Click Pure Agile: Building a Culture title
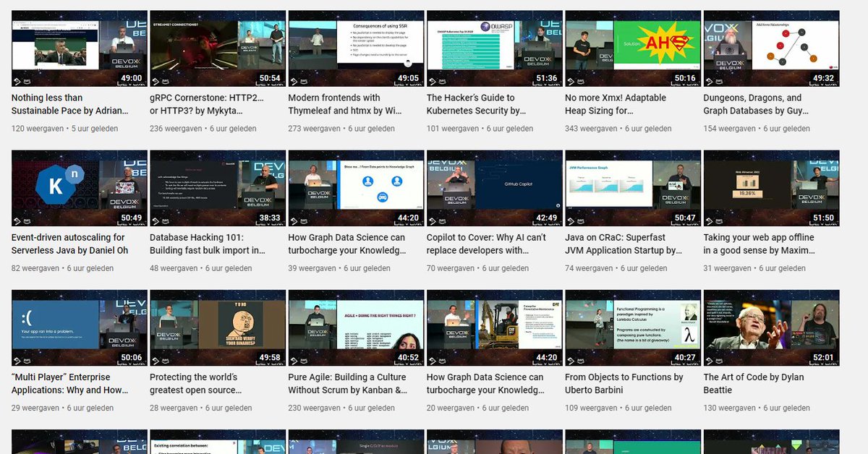Viewport: 868px width, 454px height. point(348,383)
